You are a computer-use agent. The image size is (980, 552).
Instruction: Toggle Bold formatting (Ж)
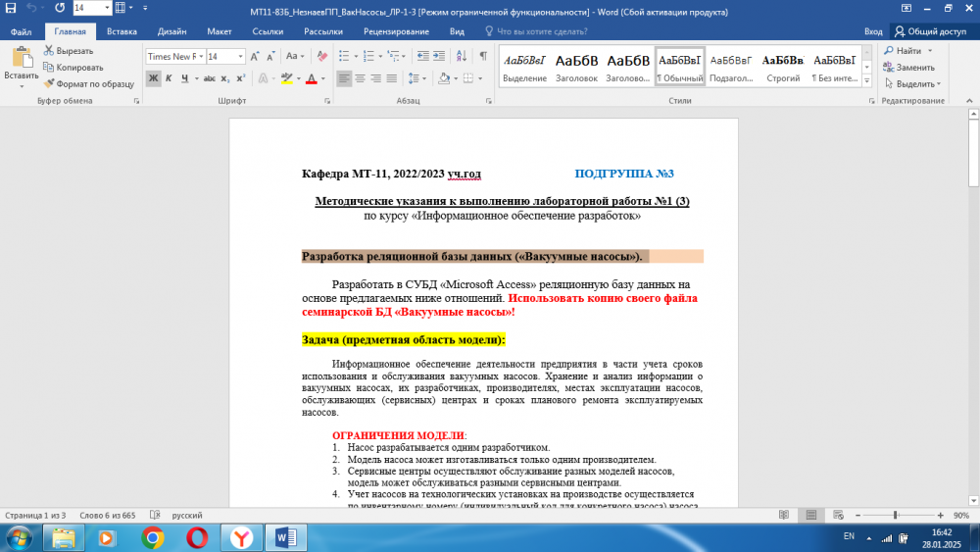click(153, 78)
